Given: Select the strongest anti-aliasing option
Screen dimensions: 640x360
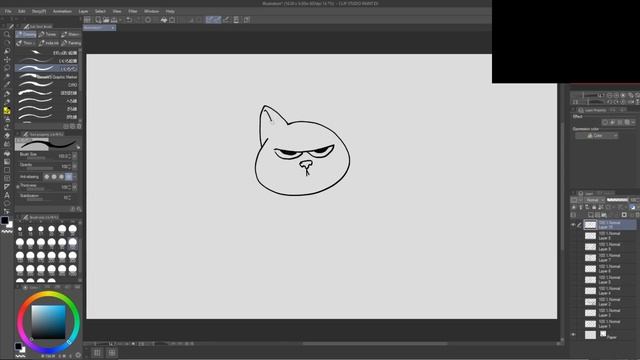Looking at the screenshot, I should [x=69, y=177].
